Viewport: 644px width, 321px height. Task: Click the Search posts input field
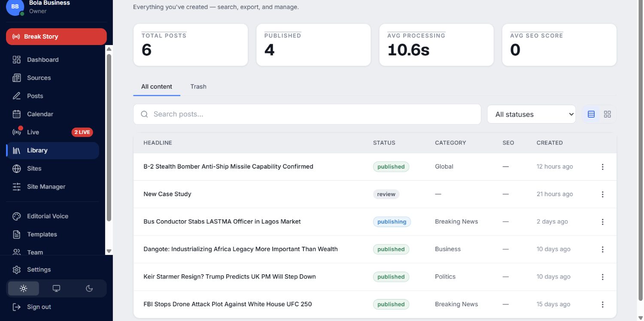click(x=307, y=114)
